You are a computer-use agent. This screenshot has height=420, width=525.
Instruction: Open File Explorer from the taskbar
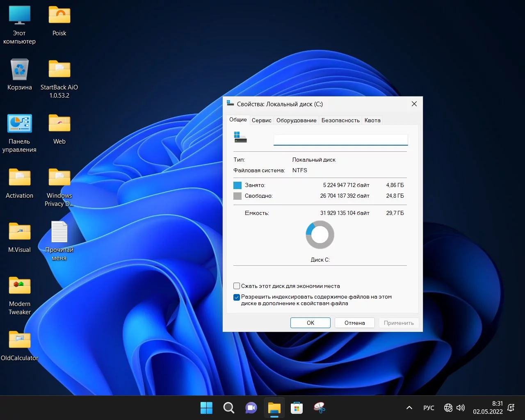[x=274, y=408]
